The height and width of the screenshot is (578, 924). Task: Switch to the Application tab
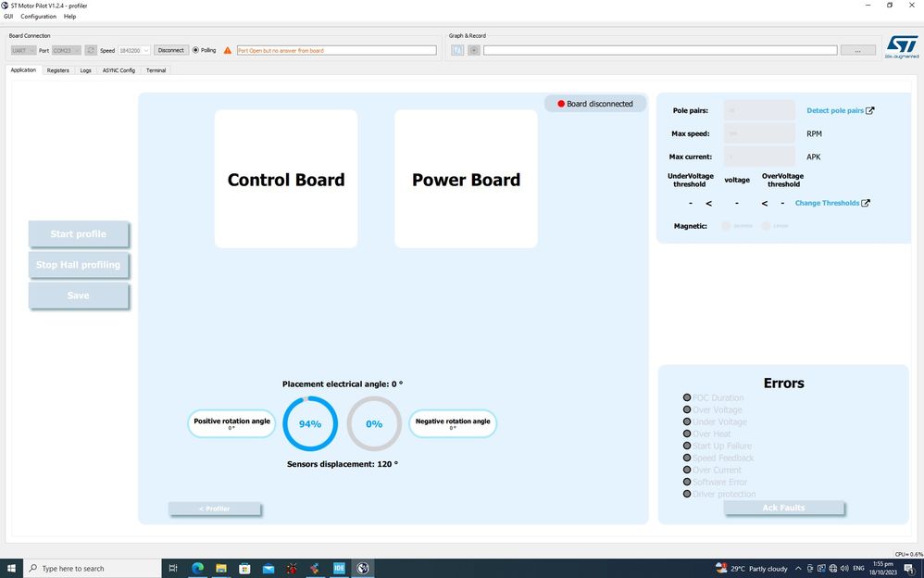tap(23, 70)
